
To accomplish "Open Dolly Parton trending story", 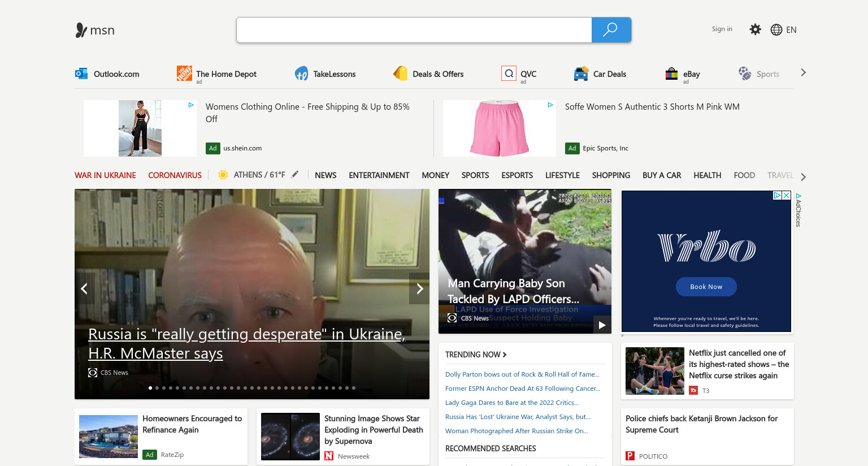I will click(522, 374).
